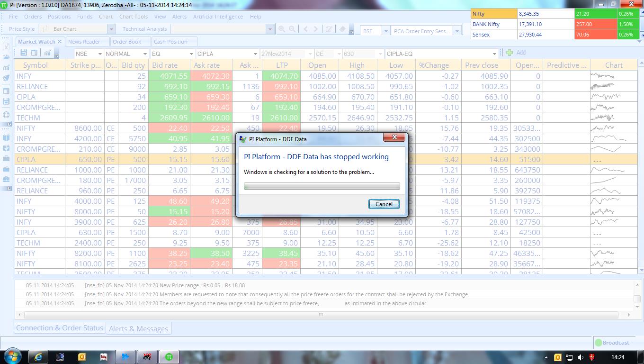Image resolution: width=644 pixels, height=364 pixels.
Task: Click the Pi application icon on taskbar
Action: point(169,357)
